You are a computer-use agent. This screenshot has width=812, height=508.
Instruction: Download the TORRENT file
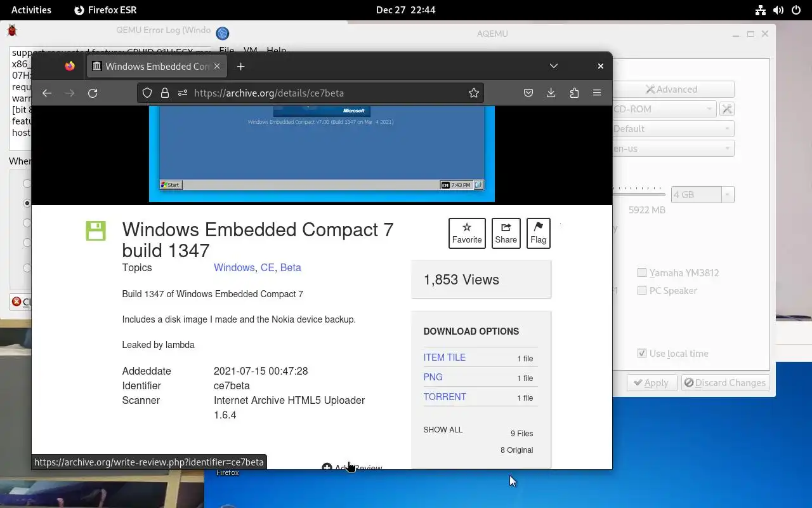(x=445, y=397)
